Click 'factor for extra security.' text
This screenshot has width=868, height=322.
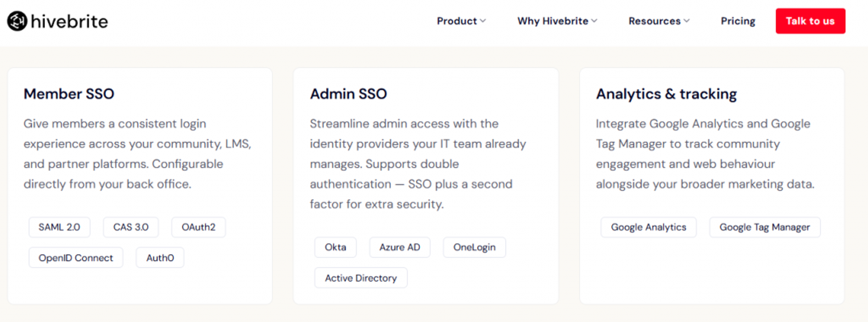click(x=377, y=204)
